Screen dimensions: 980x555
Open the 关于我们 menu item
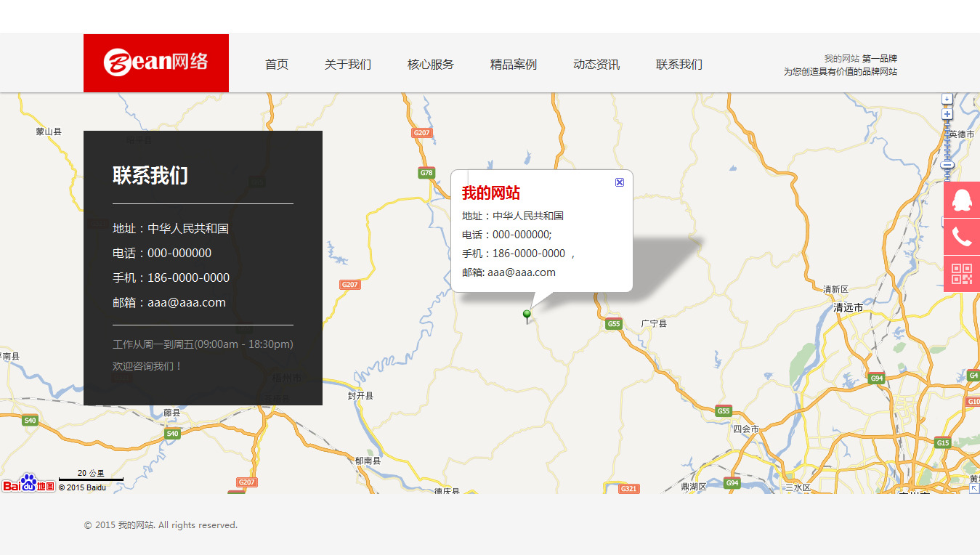(x=347, y=65)
